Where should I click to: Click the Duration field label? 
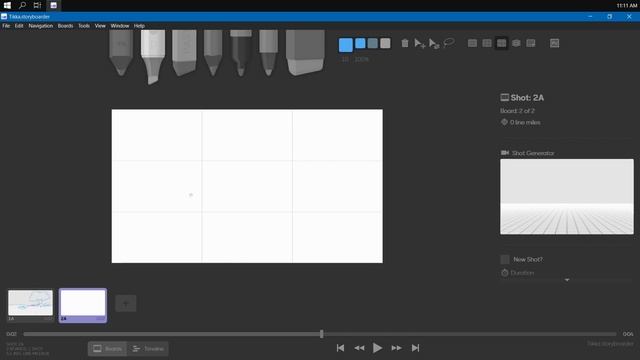pyautogui.click(x=522, y=273)
